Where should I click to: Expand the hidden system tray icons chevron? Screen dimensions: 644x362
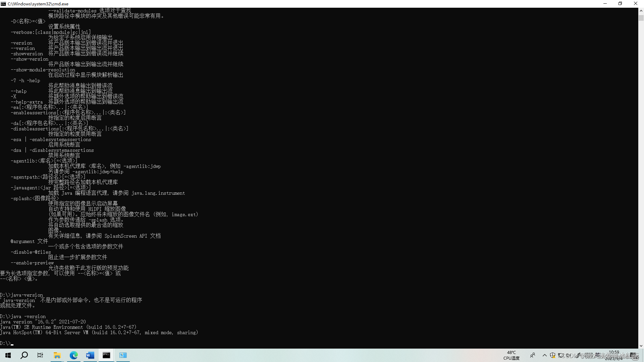point(545,356)
